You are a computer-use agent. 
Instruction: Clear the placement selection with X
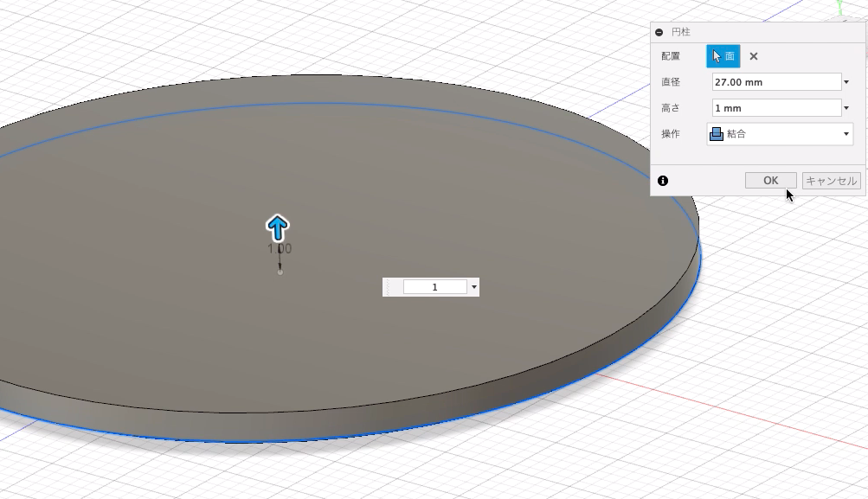(754, 56)
